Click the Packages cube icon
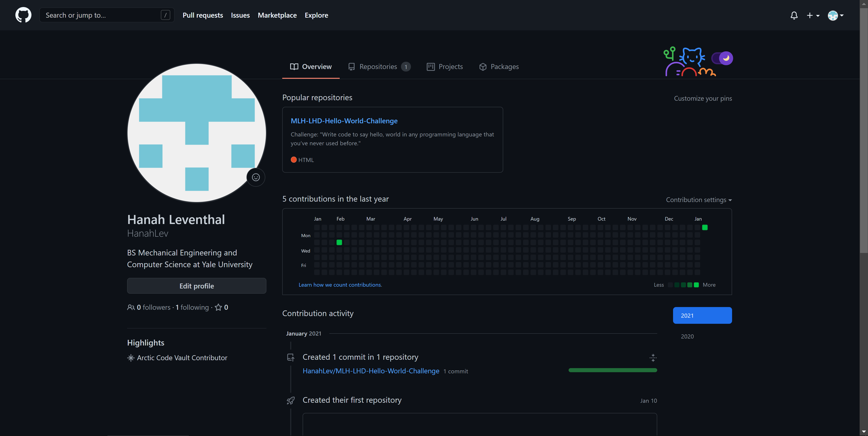Image resolution: width=868 pixels, height=436 pixels. [483, 67]
